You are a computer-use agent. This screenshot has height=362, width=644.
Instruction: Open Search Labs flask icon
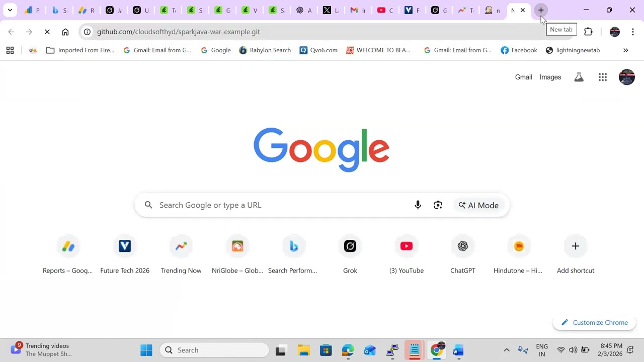[579, 77]
